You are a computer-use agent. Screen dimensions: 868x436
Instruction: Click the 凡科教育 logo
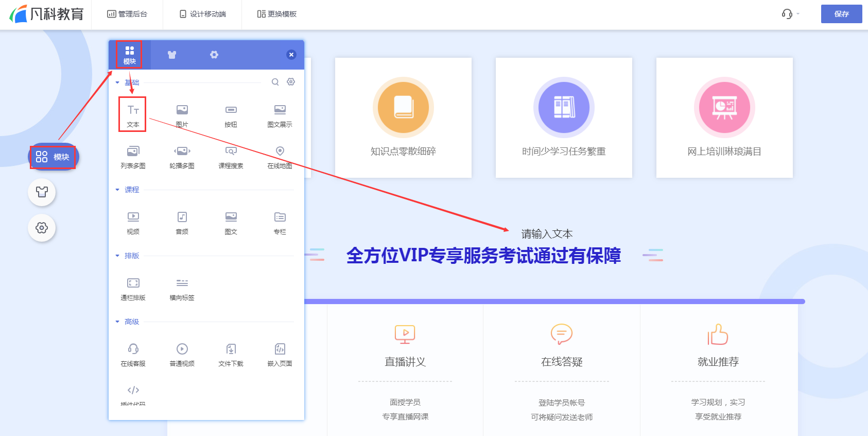click(46, 14)
